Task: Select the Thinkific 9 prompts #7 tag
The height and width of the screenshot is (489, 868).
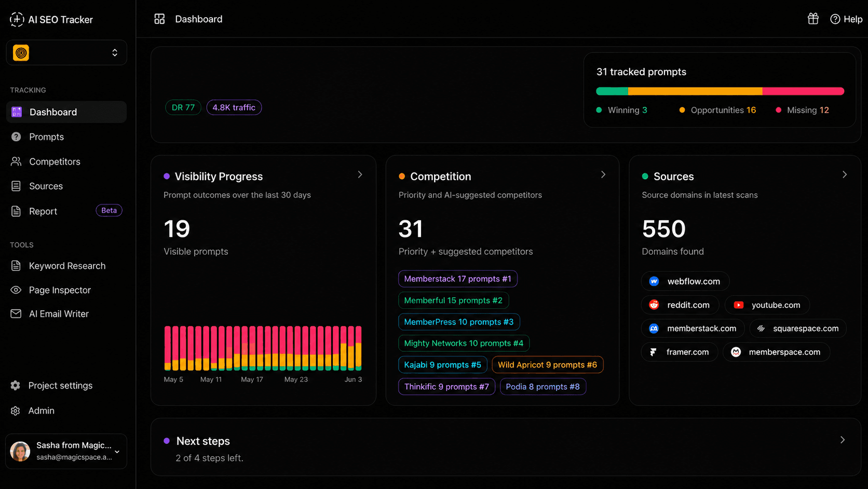Action: (446, 387)
